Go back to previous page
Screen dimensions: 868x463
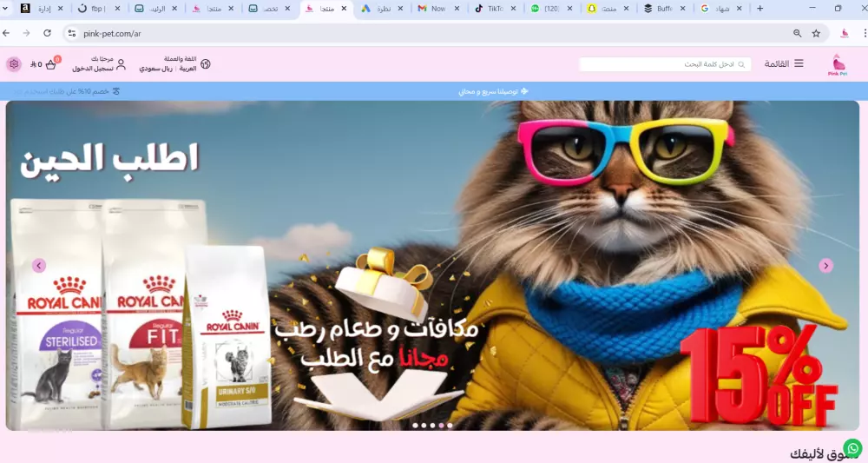[x=6, y=33]
